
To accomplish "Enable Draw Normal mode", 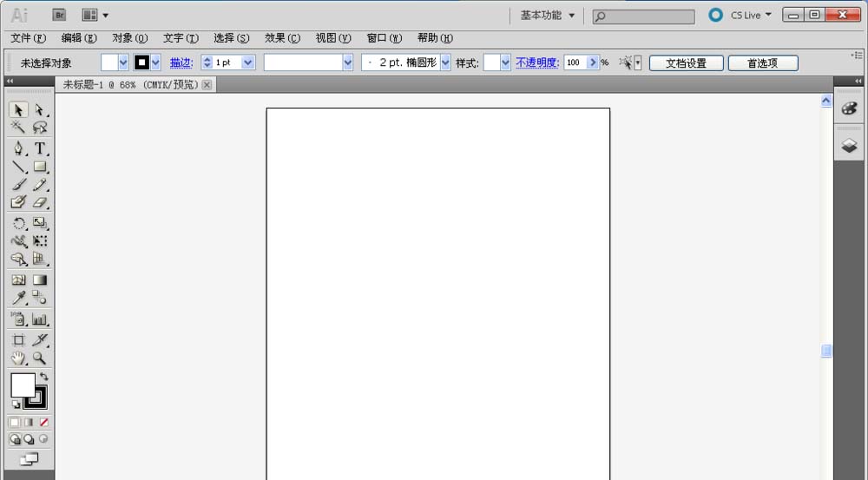I will pos(15,439).
